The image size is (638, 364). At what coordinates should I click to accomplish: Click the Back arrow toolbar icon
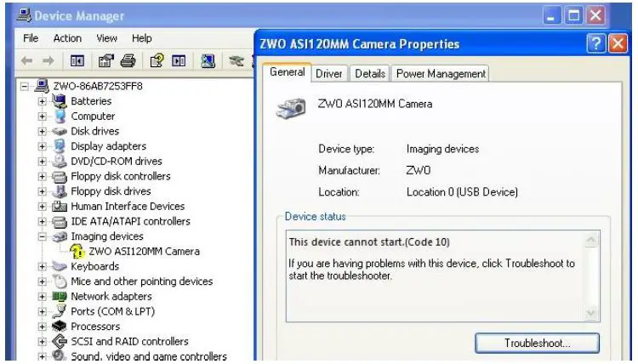pos(27,61)
